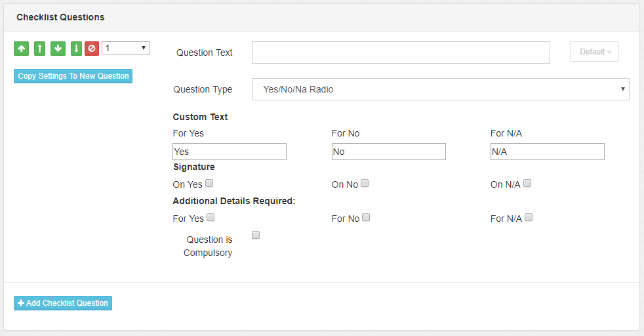Click into the Question Text field
Viewport: 644px width, 336px height.
[x=401, y=52]
